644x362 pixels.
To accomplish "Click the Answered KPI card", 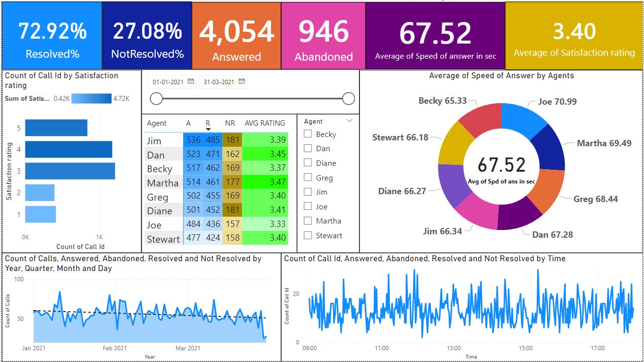I will tap(236, 34).
